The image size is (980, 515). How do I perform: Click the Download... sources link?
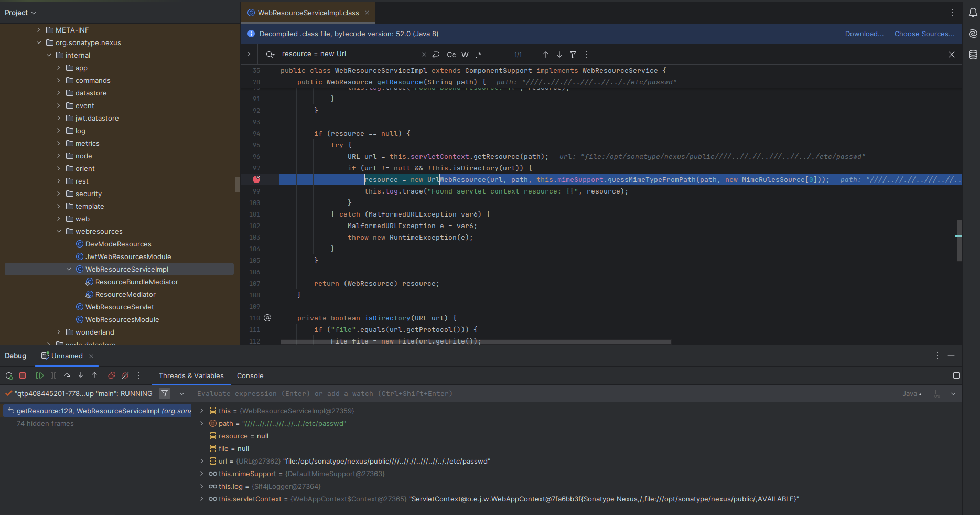[x=864, y=34]
